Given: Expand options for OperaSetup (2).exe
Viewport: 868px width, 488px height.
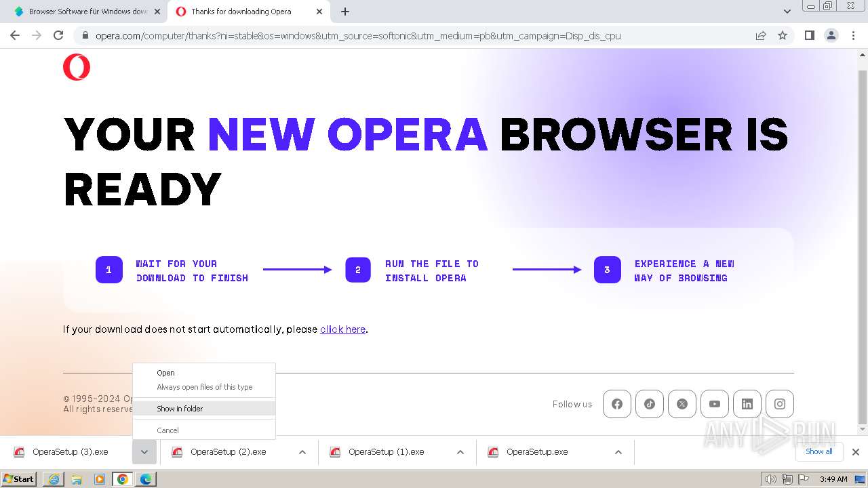Looking at the screenshot, I should coord(302,452).
